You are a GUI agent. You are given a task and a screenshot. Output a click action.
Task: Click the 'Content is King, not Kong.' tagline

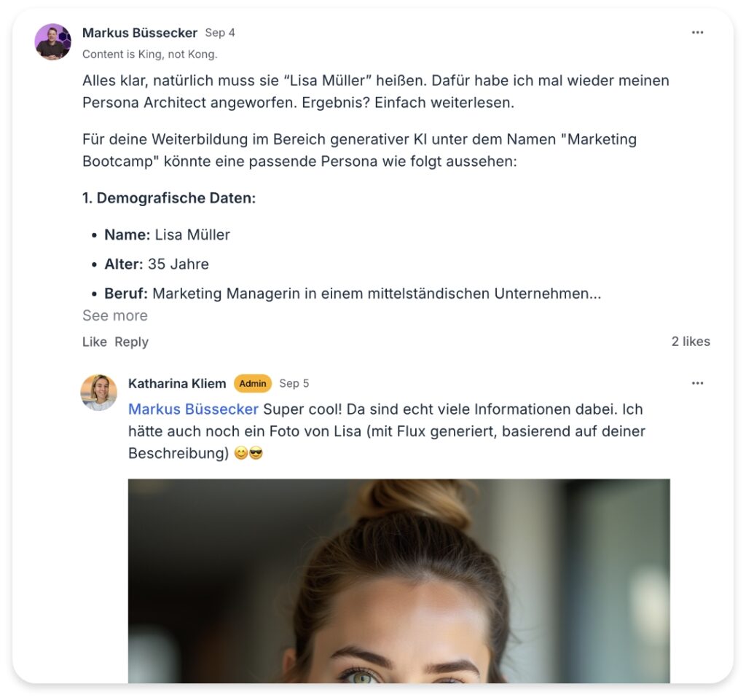click(x=150, y=54)
